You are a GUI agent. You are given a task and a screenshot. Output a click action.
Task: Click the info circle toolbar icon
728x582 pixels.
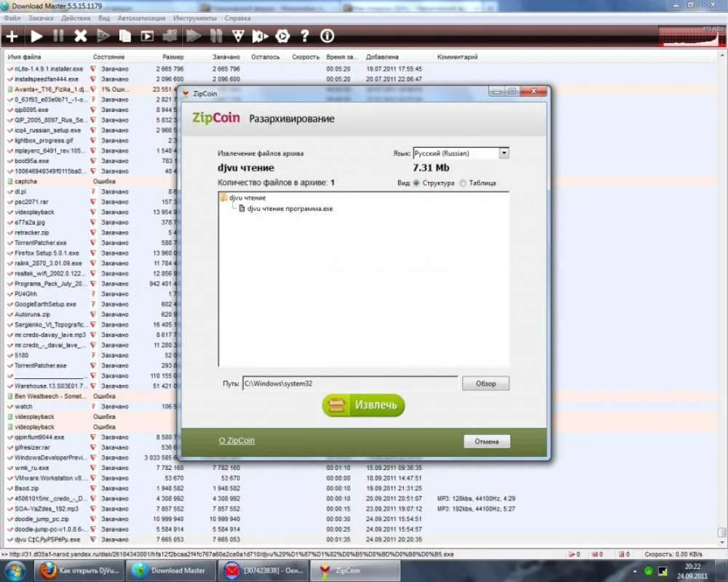327,36
